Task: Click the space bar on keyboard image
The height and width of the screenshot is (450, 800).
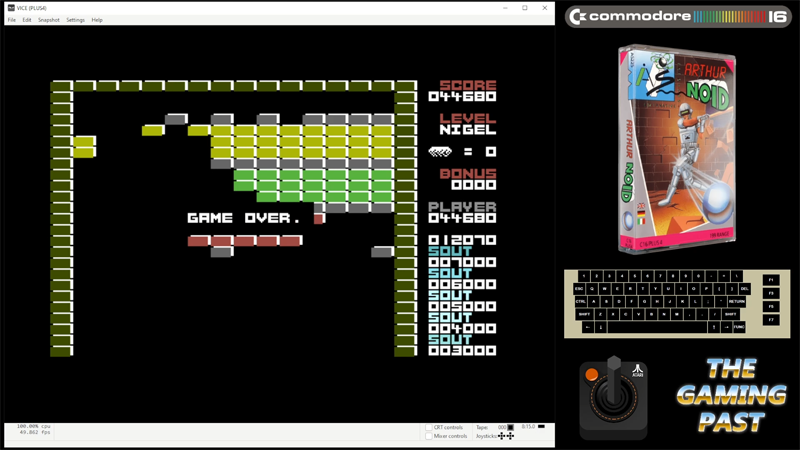Action: 657,327
